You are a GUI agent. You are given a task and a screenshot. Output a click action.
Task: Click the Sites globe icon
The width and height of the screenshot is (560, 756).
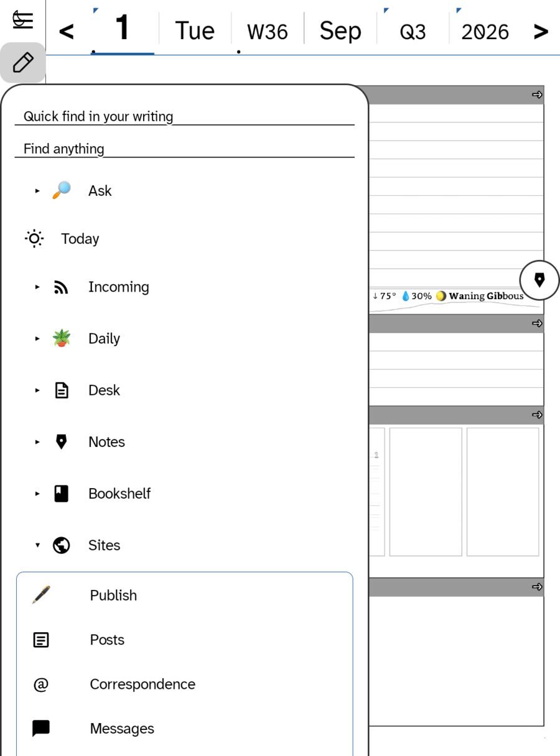(x=61, y=545)
